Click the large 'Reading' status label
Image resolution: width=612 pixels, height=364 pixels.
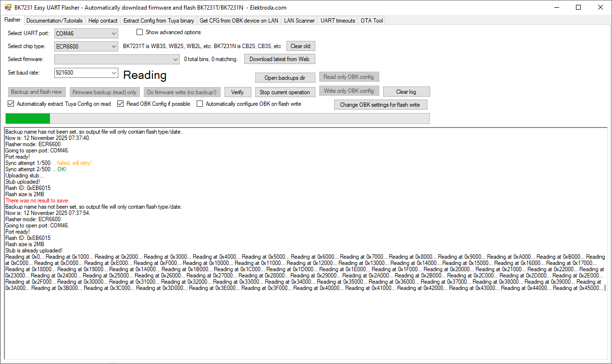tap(145, 75)
